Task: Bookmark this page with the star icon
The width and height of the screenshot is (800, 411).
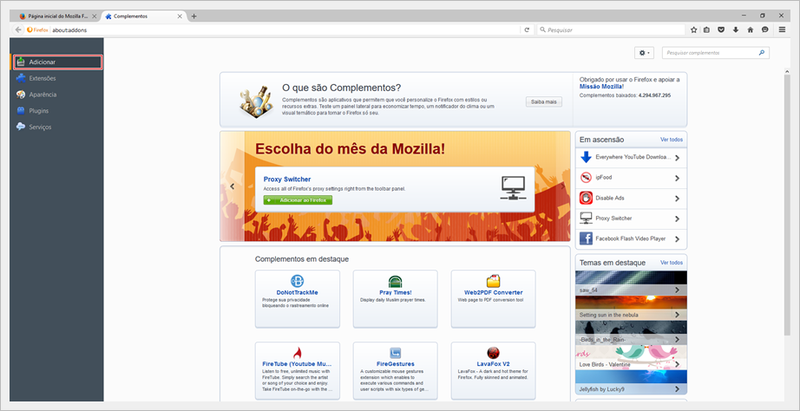Action: pyautogui.click(x=694, y=30)
